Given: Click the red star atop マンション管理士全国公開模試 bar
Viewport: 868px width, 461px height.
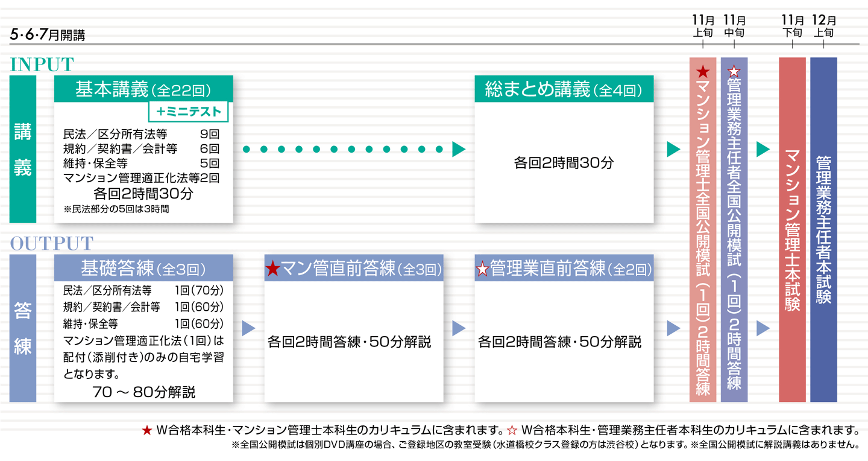Looking at the screenshot, I should click(x=702, y=72).
